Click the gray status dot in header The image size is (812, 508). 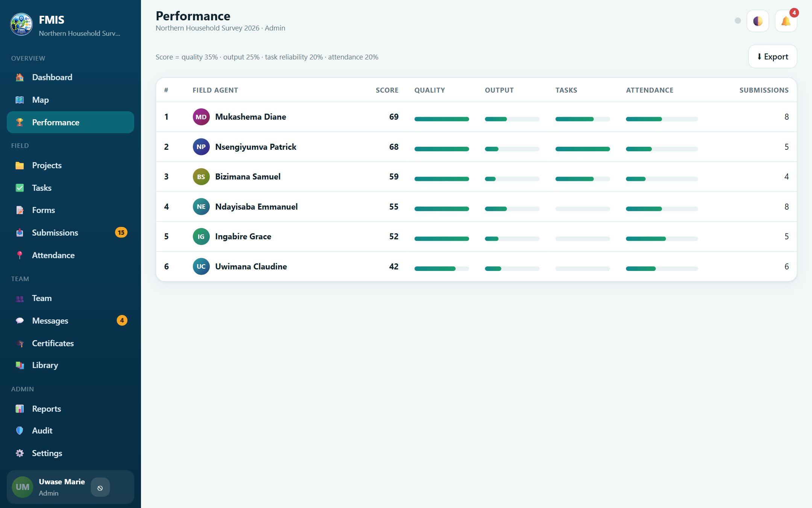pos(738,21)
